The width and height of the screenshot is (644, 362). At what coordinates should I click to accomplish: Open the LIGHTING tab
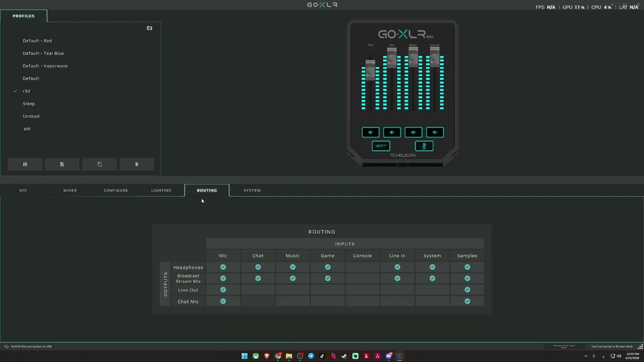point(162,191)
